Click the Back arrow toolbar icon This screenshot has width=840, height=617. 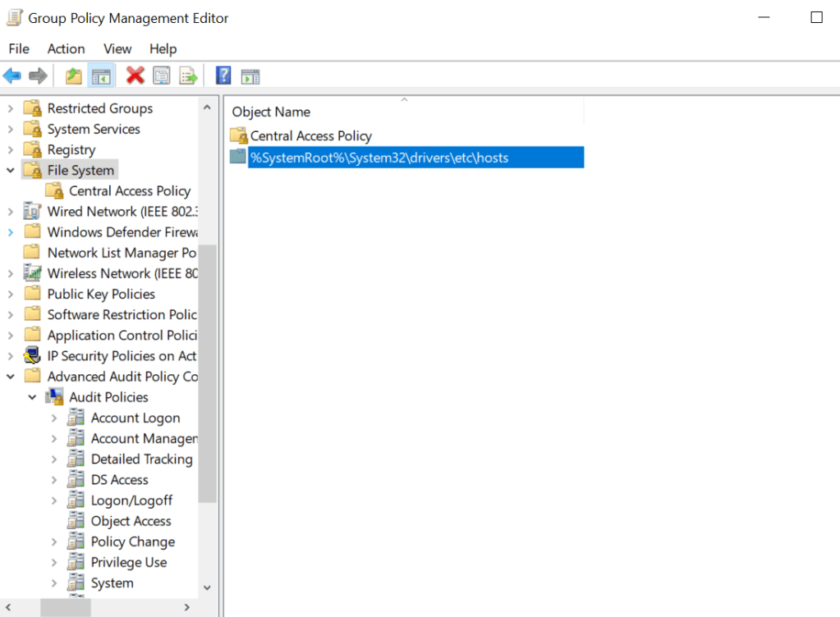point(12,76)
